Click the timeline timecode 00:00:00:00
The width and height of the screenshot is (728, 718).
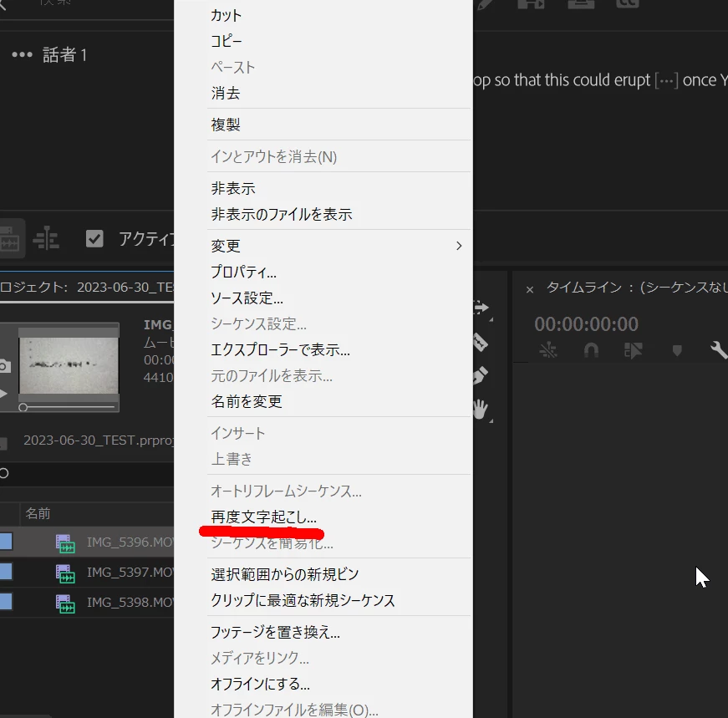[586, 324]
